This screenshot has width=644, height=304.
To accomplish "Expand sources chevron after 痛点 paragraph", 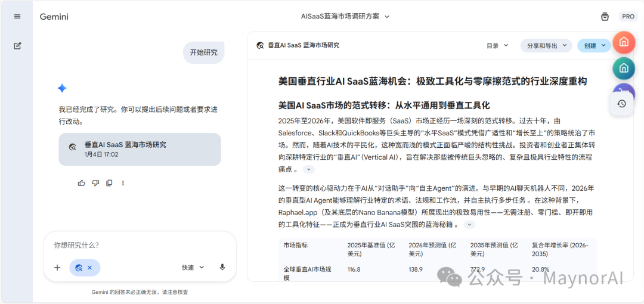I will [x=309, y=169].
